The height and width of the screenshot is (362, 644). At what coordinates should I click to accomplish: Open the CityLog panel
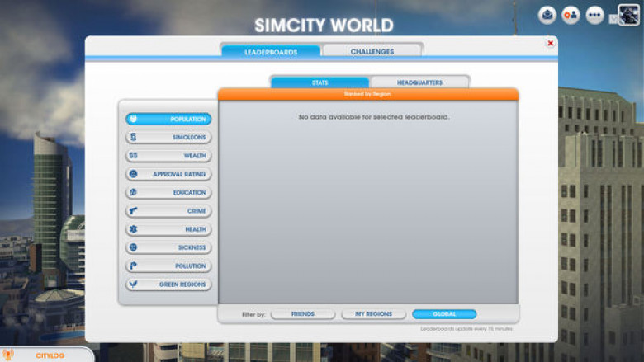point(46,355)
